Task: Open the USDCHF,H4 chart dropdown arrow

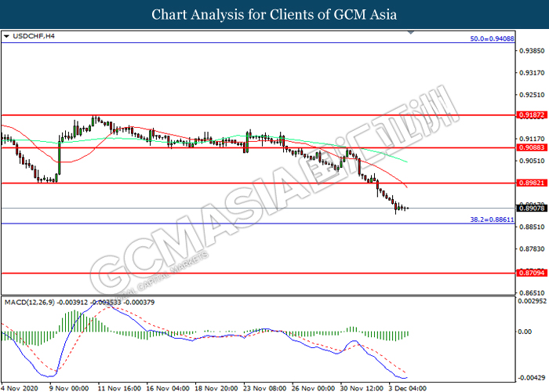Action: point(6,36)
